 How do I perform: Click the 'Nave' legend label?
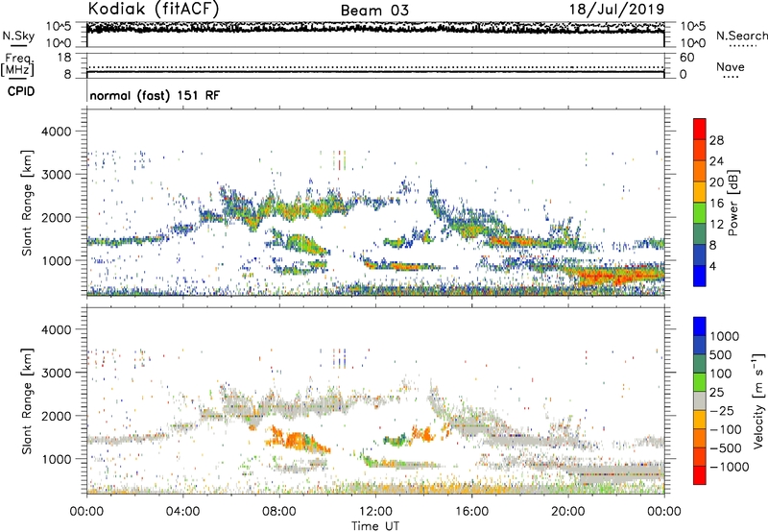[731, 66]
